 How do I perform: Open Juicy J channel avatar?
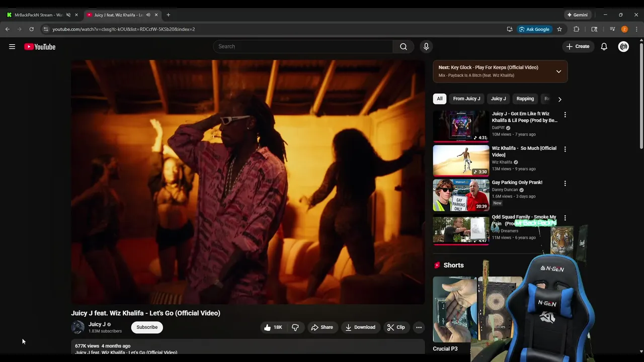pos(77,327)
